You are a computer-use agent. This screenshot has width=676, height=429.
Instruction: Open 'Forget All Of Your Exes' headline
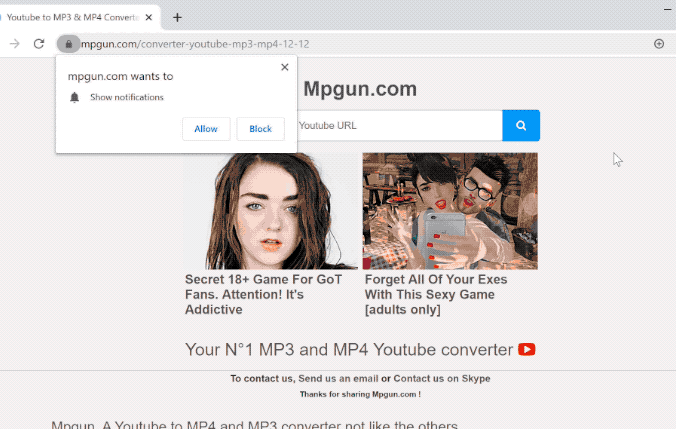[x=436, y=294]
